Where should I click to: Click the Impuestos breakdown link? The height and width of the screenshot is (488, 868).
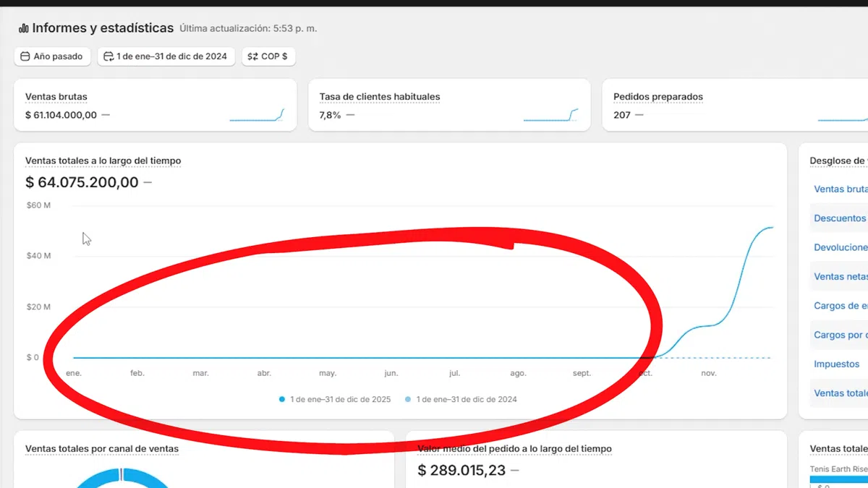(836, 364)
